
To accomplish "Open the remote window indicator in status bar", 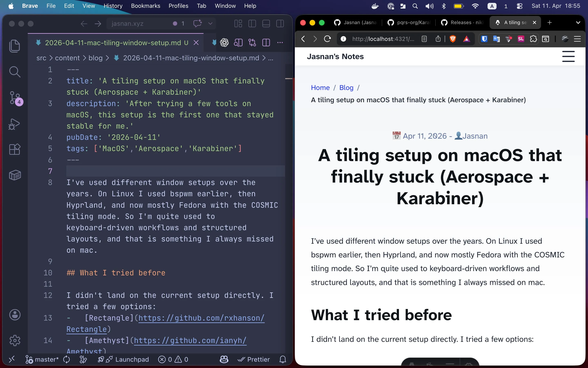I will [x=12, y=359].
